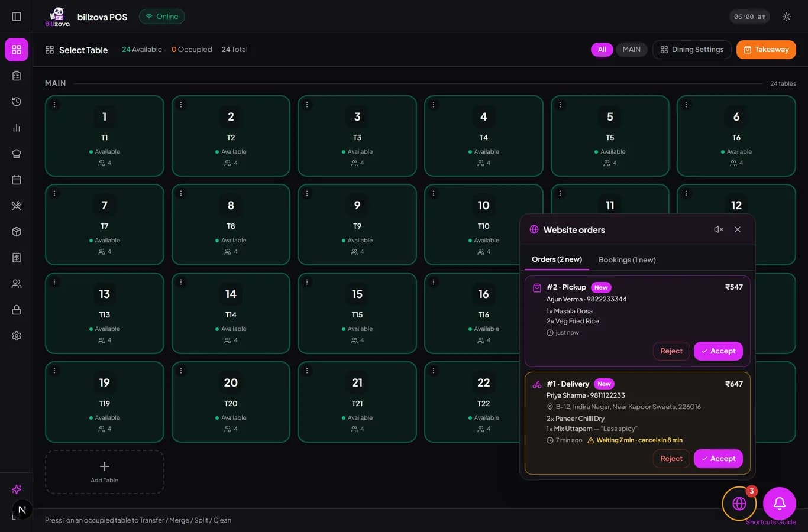
Task: Add a new table
Action: [105, 472]
